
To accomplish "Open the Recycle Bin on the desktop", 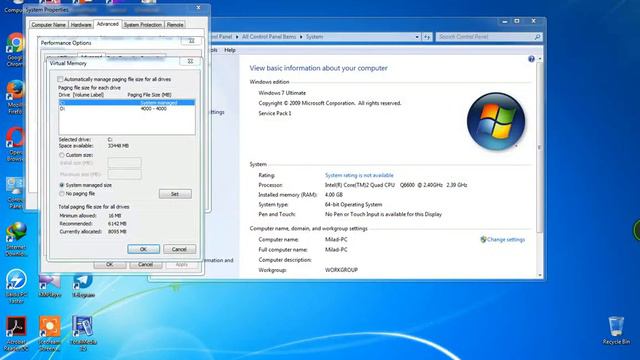I will pos(616,330).
